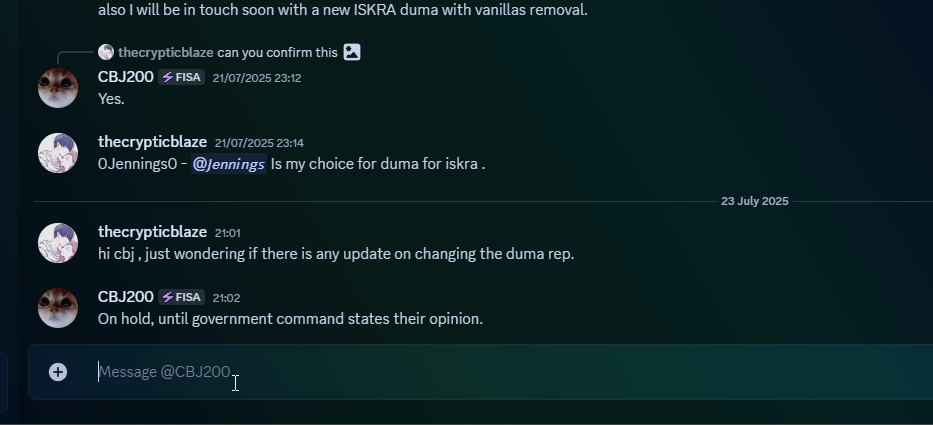
Task: Click the 21/07/2025 23:12 timestamp
Action: click(x=257, y=78)
